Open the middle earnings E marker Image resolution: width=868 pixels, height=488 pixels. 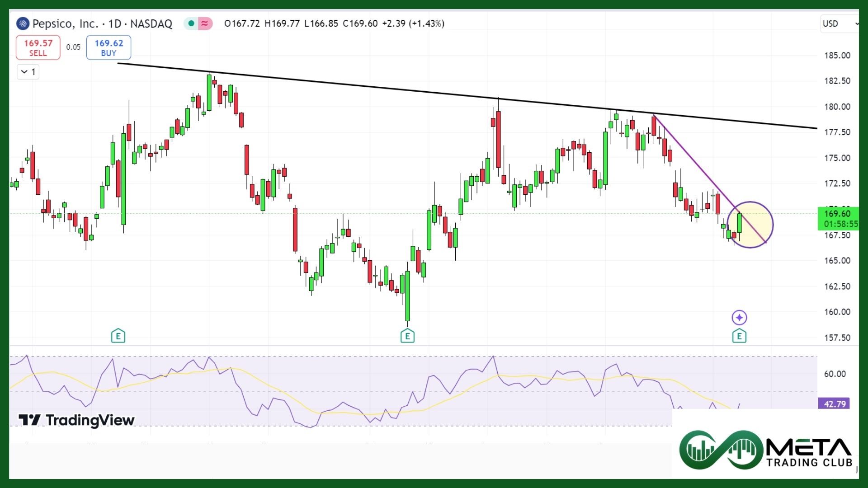click(x=407, y=336)
